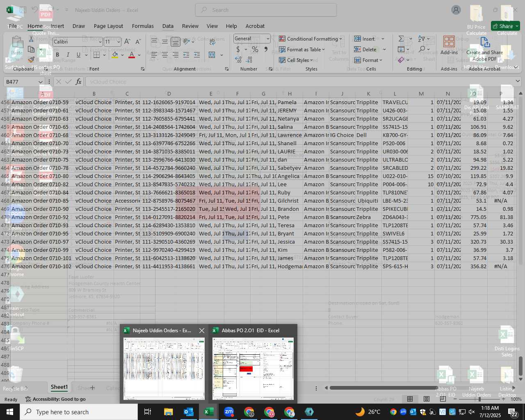The height and width of the screenshot is (420, 525).
Task: Toggle Bottom Align button
Action: (x=175, y=42)
